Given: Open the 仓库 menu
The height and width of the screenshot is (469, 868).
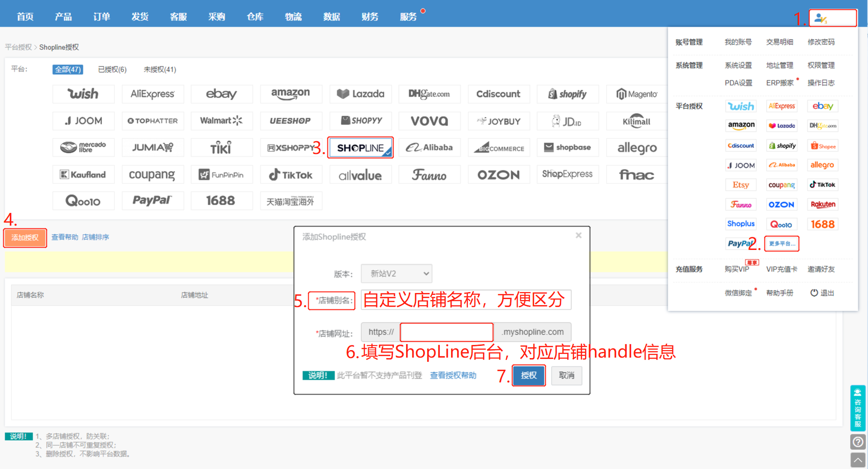Looking at the screenshot, I should (x=255, y=17).
